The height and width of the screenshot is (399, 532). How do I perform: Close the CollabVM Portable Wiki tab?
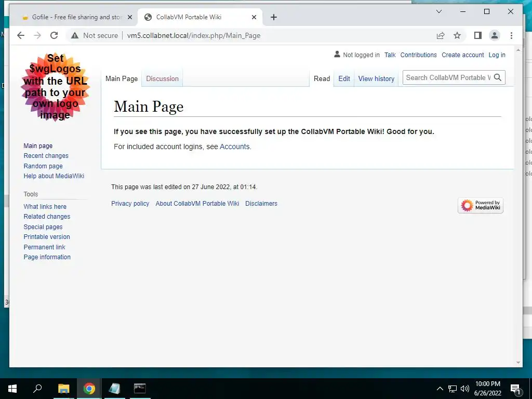254,17
